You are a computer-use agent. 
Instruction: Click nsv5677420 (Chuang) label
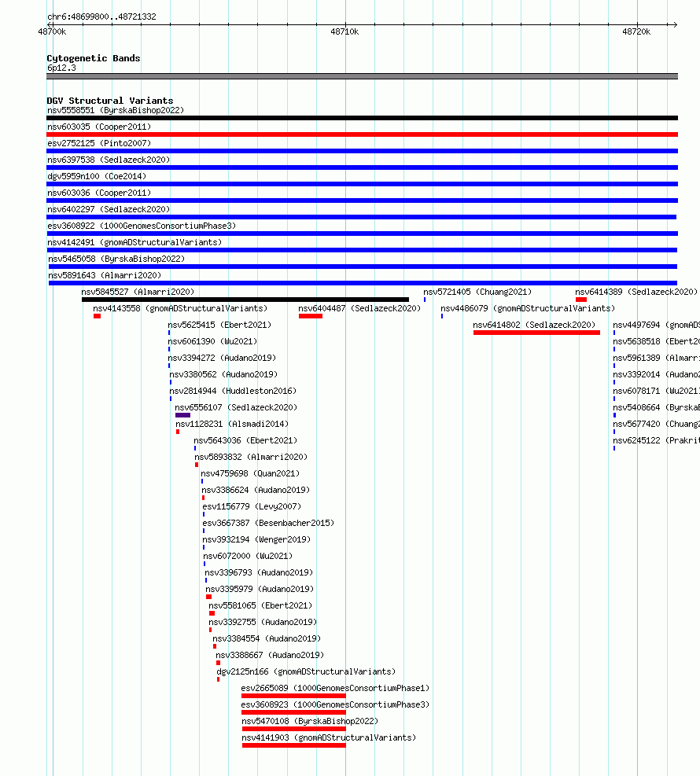(x=657, y=424)
